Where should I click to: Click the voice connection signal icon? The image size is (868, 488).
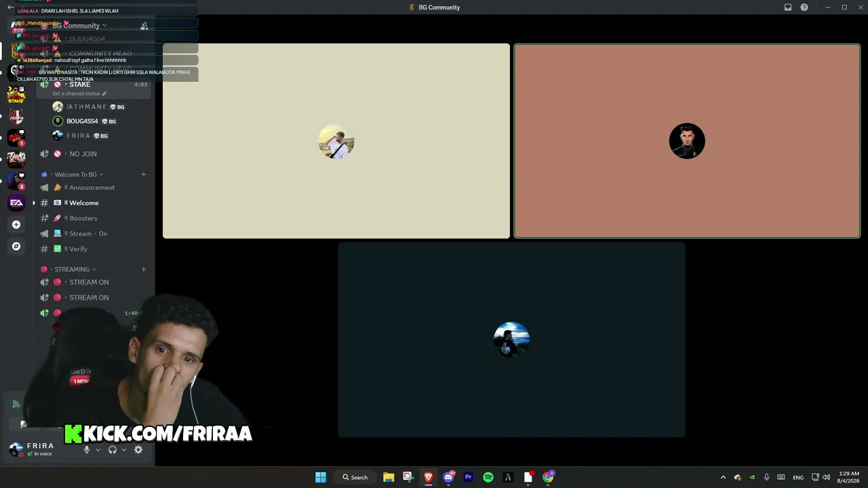16,405
